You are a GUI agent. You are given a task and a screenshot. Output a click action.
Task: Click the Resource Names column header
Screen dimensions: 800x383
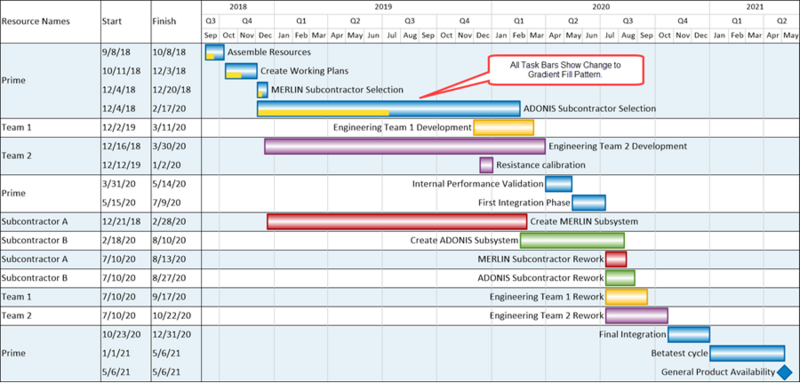(x=36, y=21)
